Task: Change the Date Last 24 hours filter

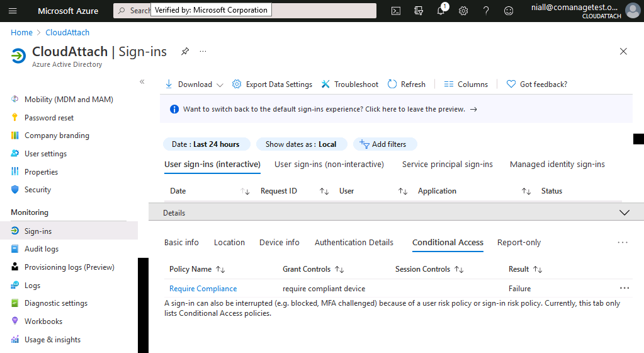Action: pos(206,144)
